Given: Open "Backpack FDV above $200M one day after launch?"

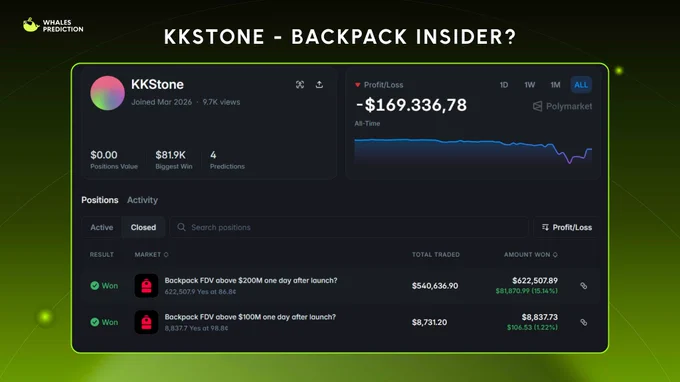Looking at the screenshot, I should 251,281.
